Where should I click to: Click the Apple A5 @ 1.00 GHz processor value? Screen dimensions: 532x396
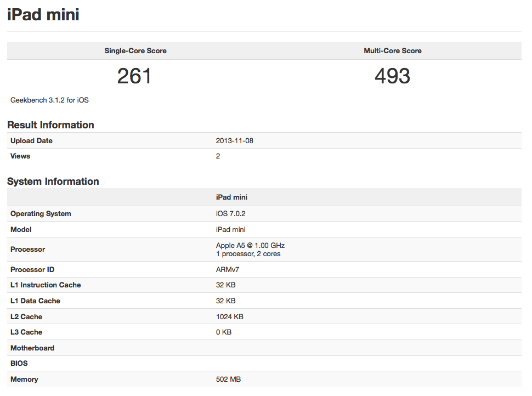[x=250, y=245]
